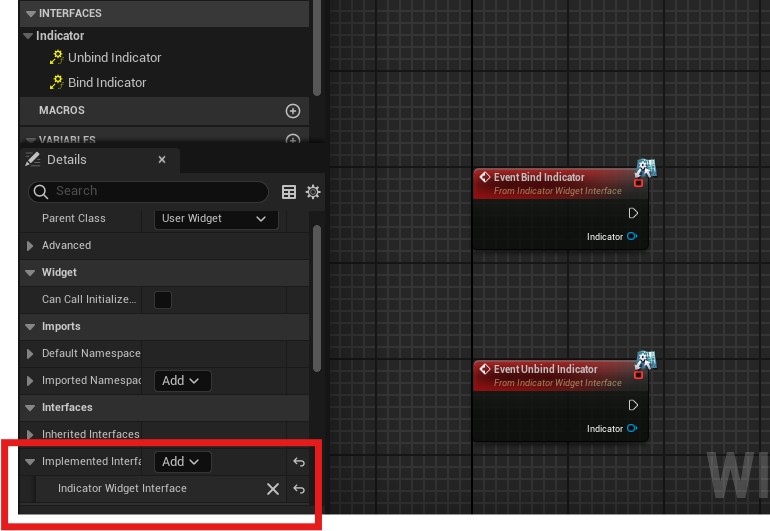
Task: Expand the Default Namespace row
Action: [30, 354]
